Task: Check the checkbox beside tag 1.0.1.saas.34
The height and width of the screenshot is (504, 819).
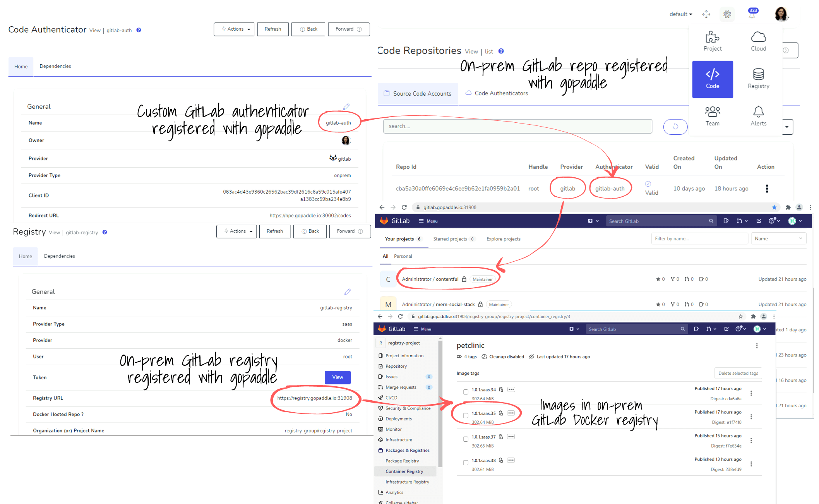Action: click(466, 392)
